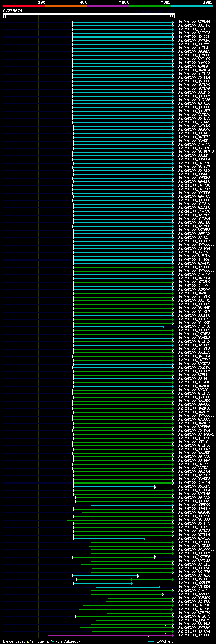Select hit label UniRef100_C0PAN9
This screenshot has height=644, width=216.
[x=194, y=126]
